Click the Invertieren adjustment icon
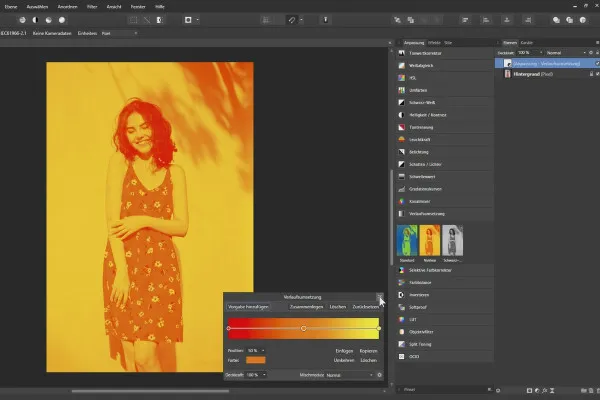The width and height of the screenshot is (600, 400). click(401, 295)
